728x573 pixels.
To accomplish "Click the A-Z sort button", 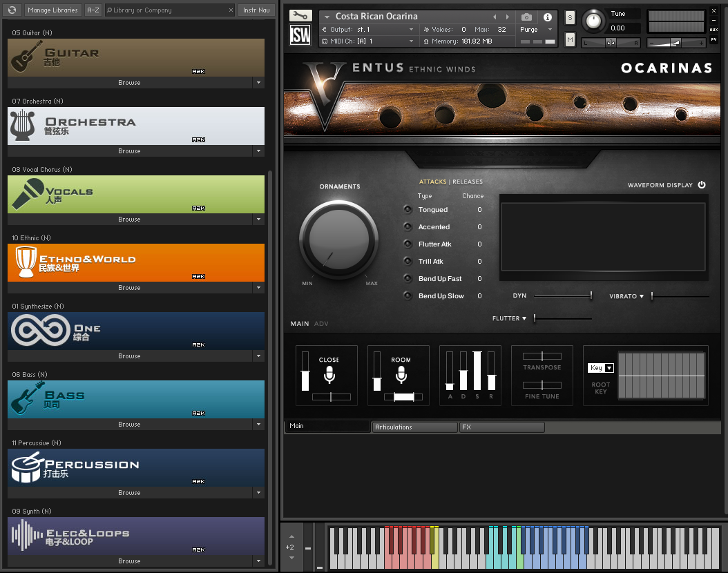I will (x=93, y=10).
